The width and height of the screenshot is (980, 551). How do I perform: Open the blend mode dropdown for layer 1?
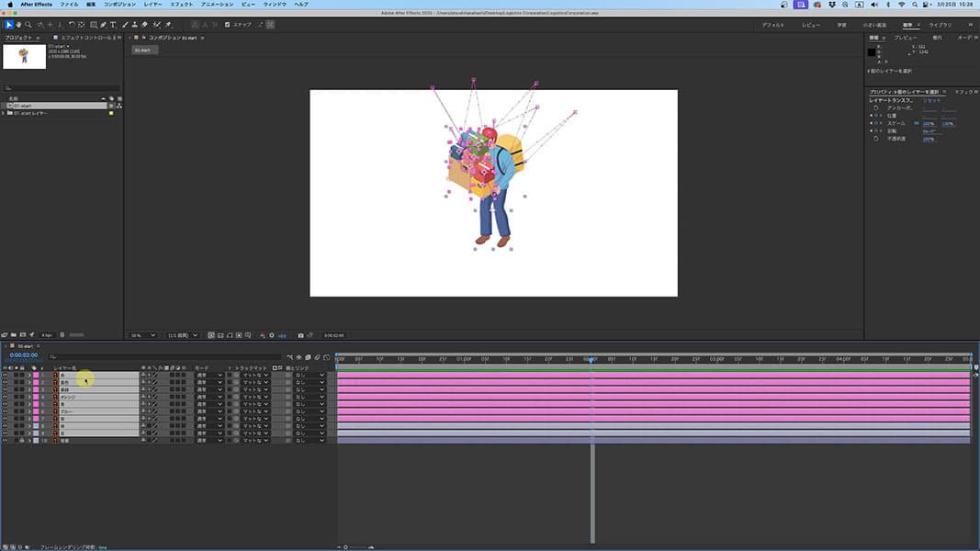click(208, 375)
